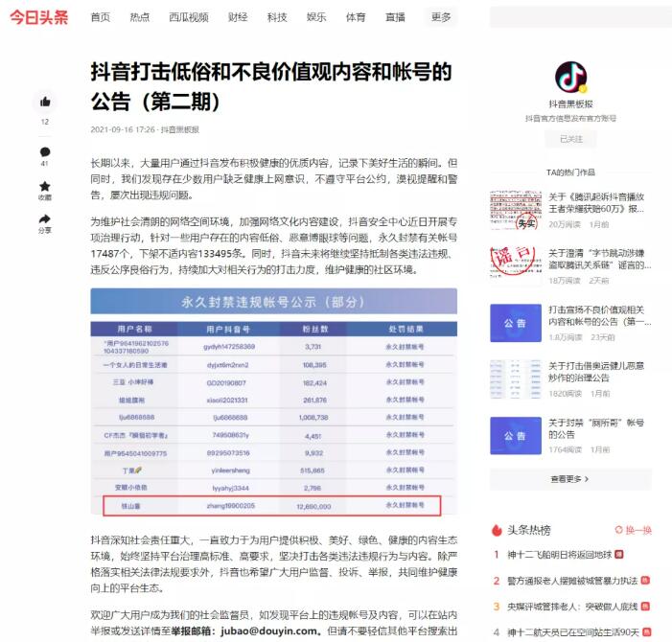The image size is (672, 642).
Task: Open thumbnail for 腾讯起诉抖音 article
Action: click(x=516, y=210)
